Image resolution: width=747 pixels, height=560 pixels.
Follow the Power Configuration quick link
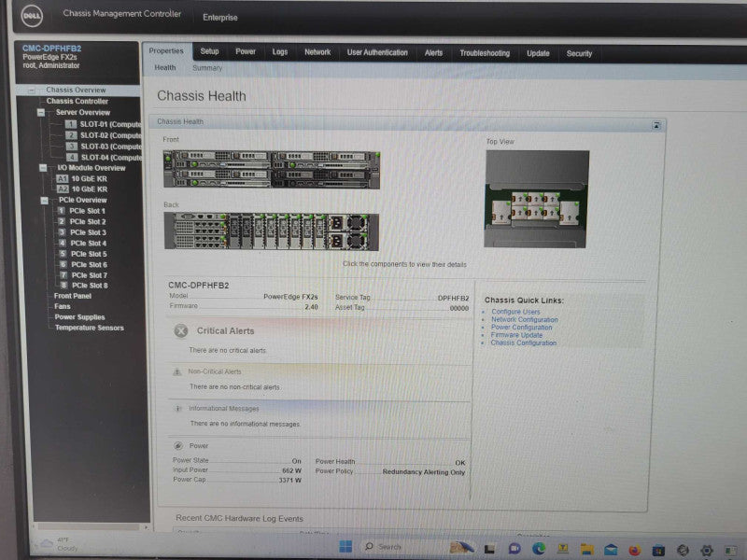click(x=522, y=328)
